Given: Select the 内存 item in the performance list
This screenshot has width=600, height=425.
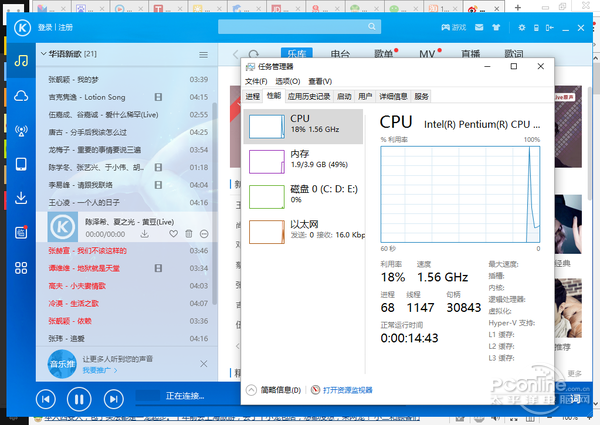Looking at the screenshot, I should (303, 162).
